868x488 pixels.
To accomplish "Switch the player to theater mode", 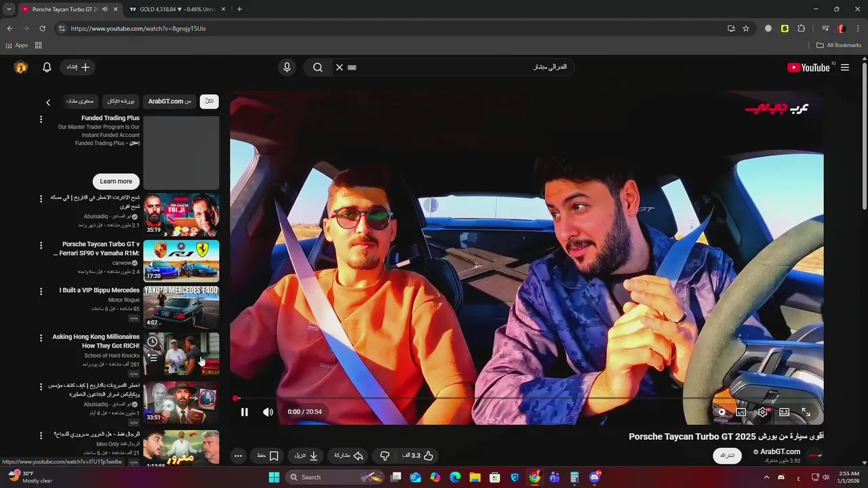I will 784,412.
